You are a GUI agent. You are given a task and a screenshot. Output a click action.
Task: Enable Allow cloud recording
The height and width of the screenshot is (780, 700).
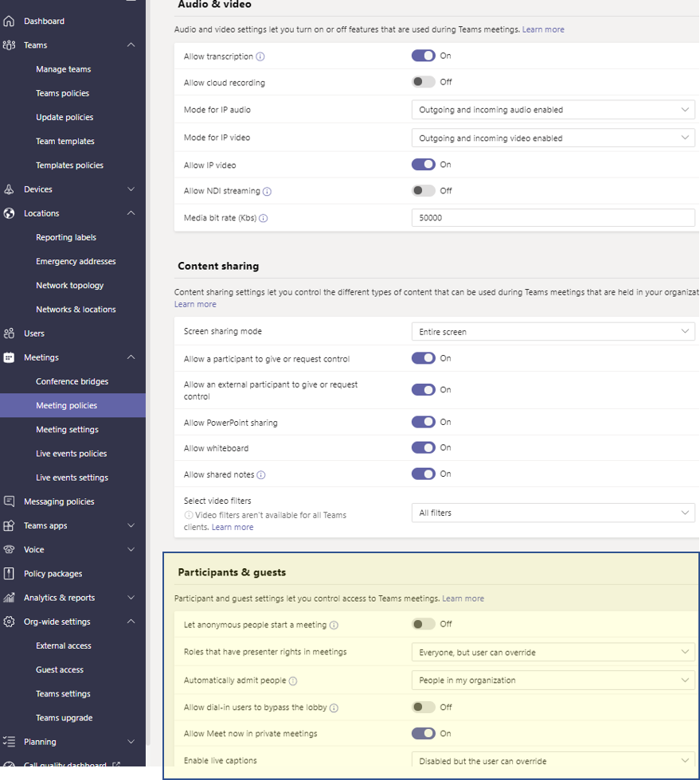(x=423, y=82)
